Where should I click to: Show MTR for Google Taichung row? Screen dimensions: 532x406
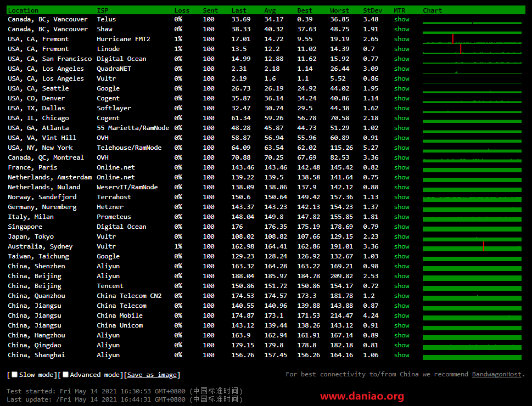point(402,256)
